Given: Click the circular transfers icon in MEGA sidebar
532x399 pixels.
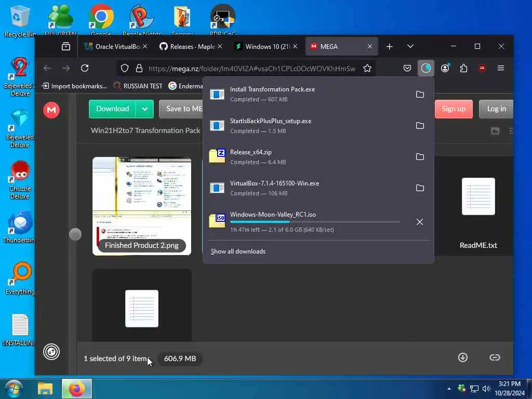Looking at the screenshot, I should (x=51, y=352).
